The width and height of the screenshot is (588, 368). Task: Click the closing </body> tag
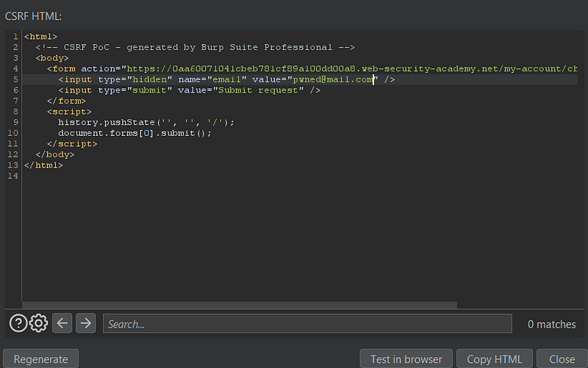pyautogui.click(x=55, y=154)
